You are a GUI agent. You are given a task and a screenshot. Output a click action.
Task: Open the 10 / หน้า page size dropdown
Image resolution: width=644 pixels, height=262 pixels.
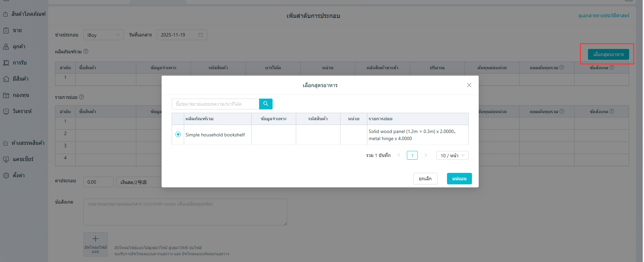[452, 155]
